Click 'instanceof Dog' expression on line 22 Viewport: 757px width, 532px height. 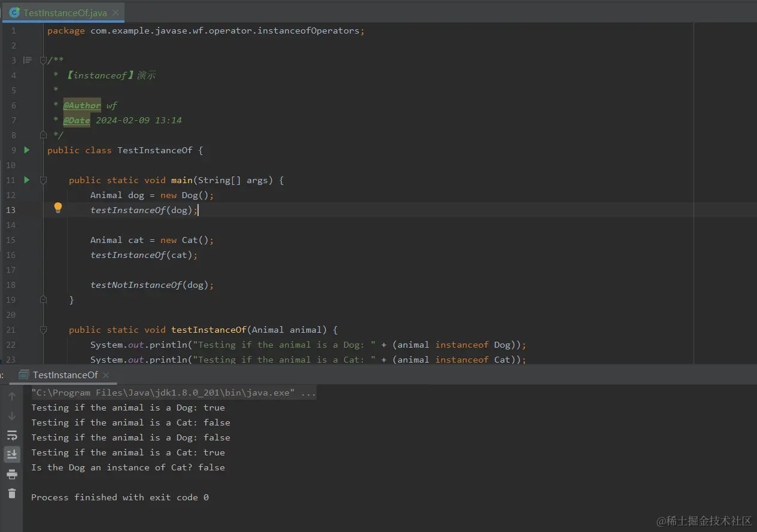[473, 345]
